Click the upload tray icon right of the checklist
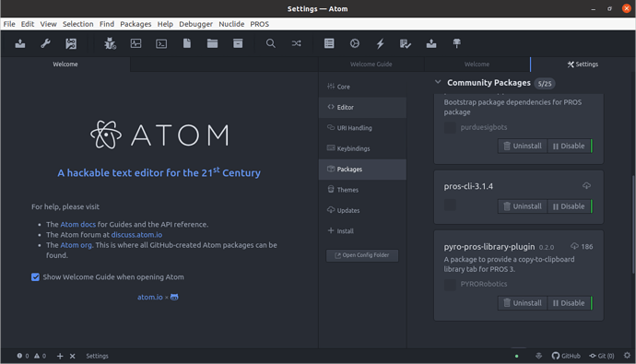 pyautogui.click(x=431, y=43)
